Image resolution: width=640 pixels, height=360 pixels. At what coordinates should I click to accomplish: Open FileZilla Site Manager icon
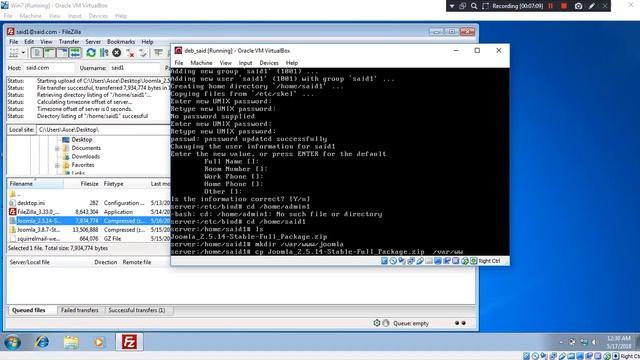(13, 53)
